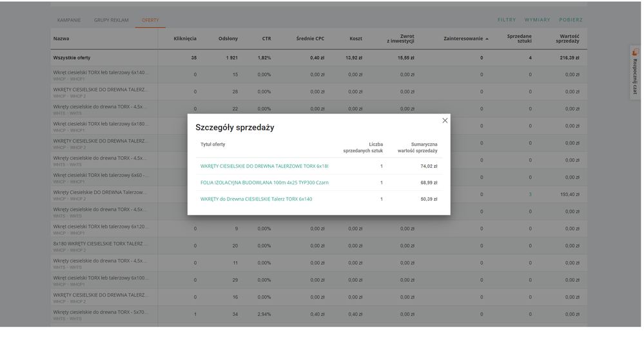Open the Filtry options
Image resolution: width=644 pixels, height=349 pixels.
506,20
